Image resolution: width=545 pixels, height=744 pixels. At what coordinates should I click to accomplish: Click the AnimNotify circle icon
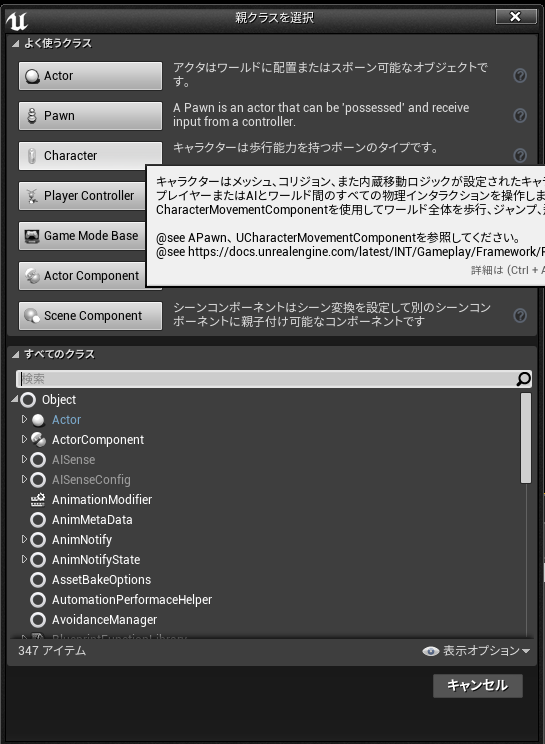click(38, 539)
